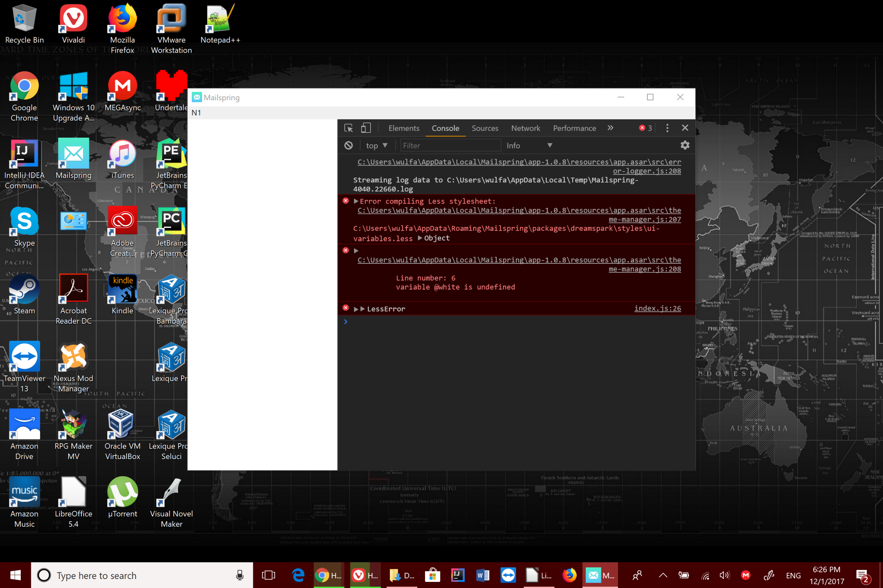The image size is (883, 588).
Task: Toggle the device toolbar
Action: [366, 128]
